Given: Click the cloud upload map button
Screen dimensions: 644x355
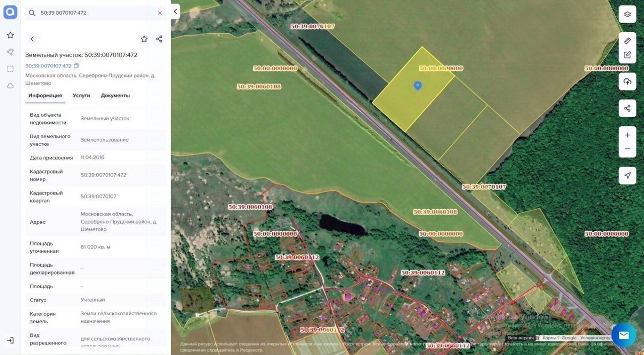Looking at the screenshot, I should (x=627, y=81).
